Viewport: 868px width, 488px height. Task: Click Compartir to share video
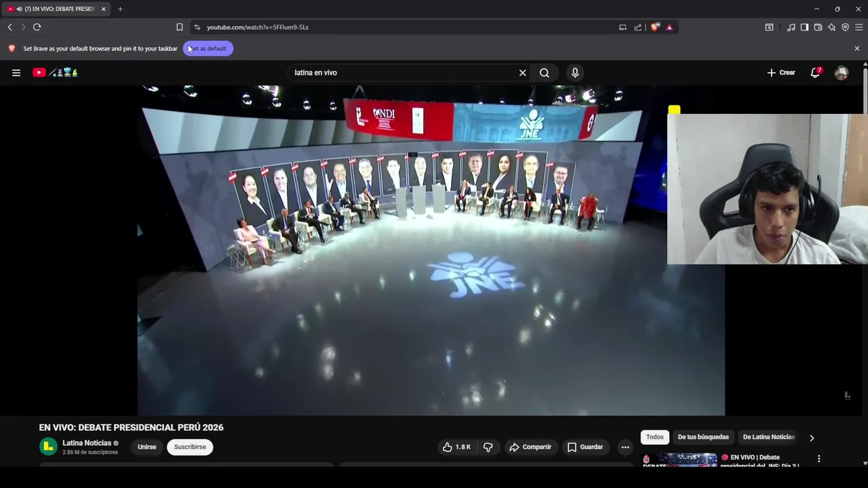pyautogui.click(x=530, y=447)
